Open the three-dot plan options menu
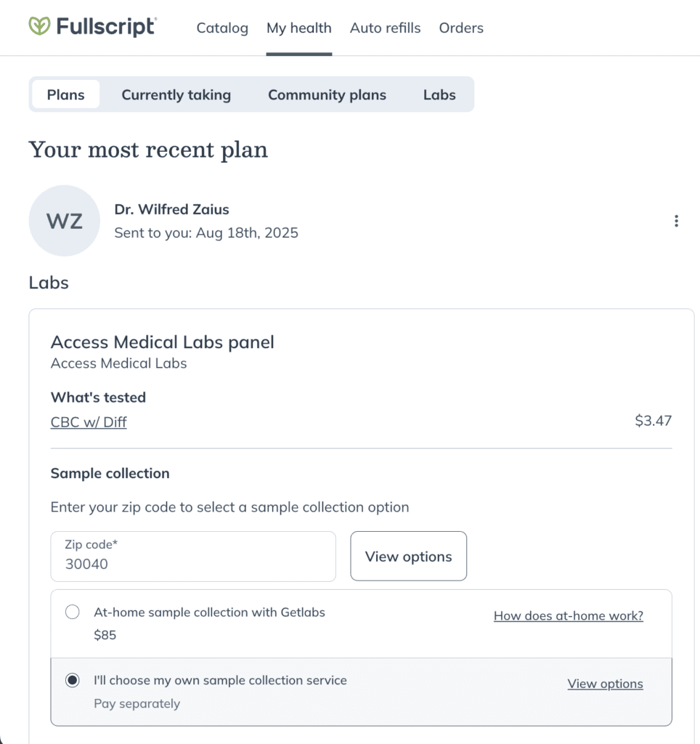The image size is (700, 744). (x=676, y=221)
